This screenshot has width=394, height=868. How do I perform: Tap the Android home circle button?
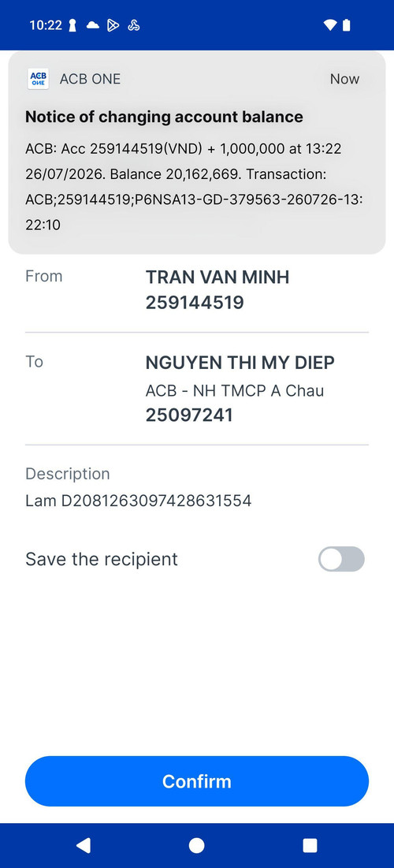coord(196,845)
